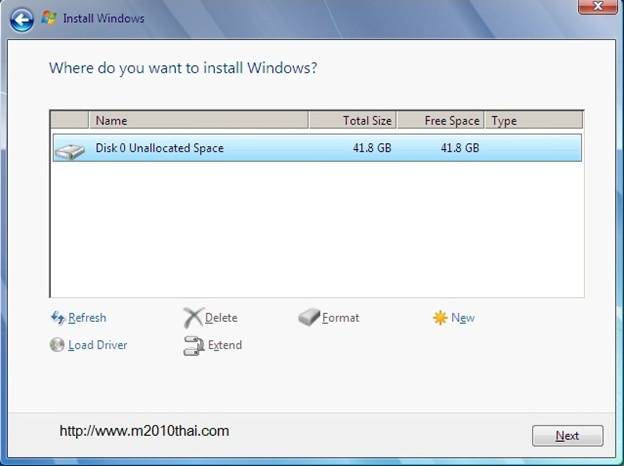Click the Refresh arrows icon
Viewport: 624px width, 466px height.
(x=58, y=318)
